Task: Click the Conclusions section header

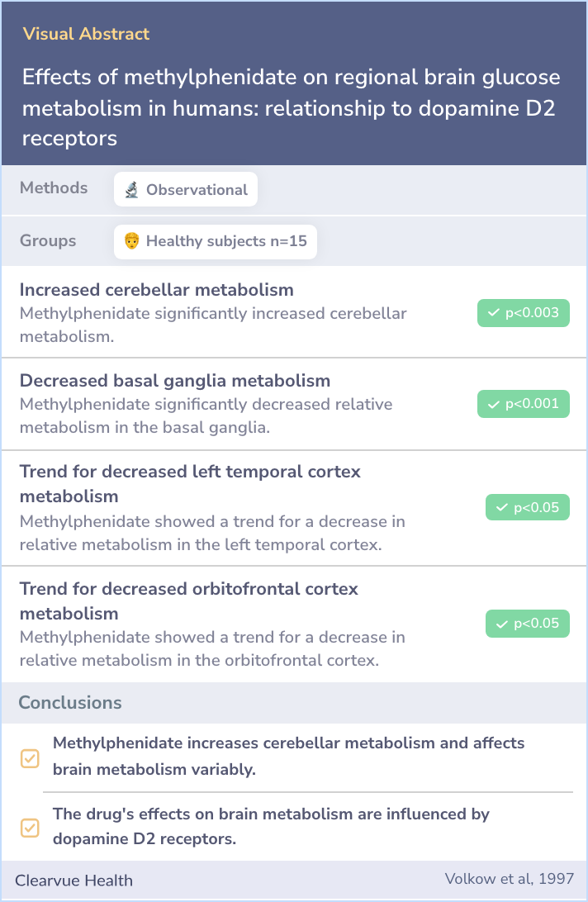Action: click(70, 702)
